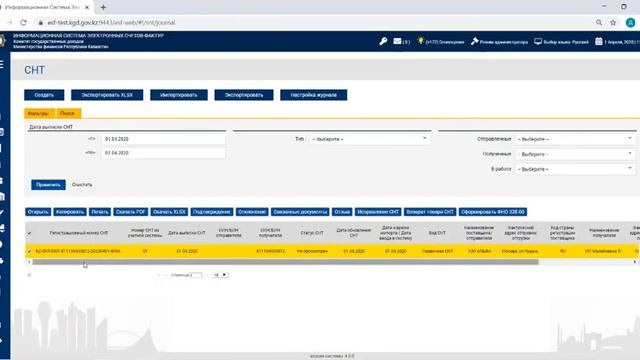Click the Первичная СНТ cell
The height and width of the screenshot is (360, 640).
point(437,251)
